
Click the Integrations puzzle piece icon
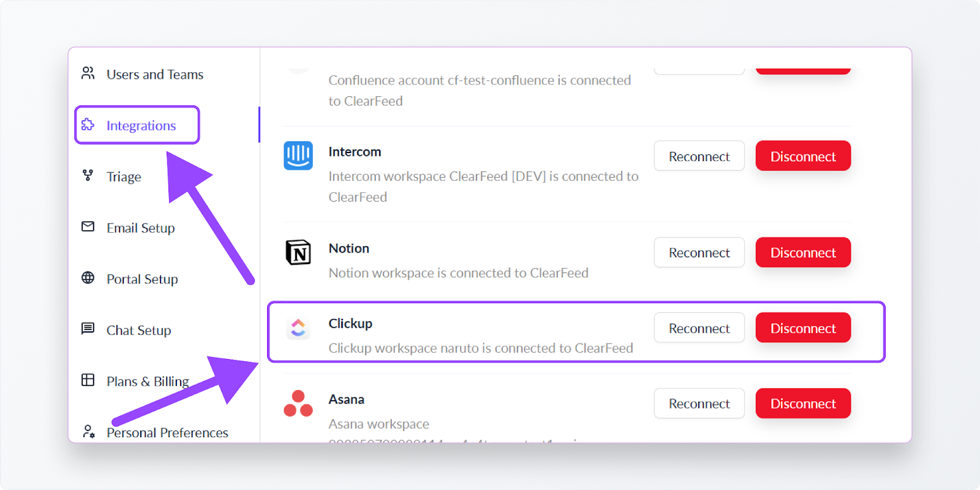(88, 124)
